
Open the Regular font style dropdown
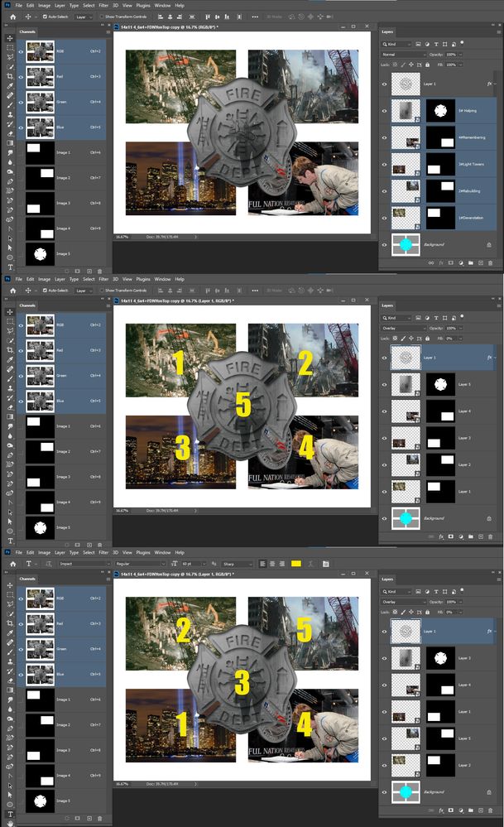(140, 564)
